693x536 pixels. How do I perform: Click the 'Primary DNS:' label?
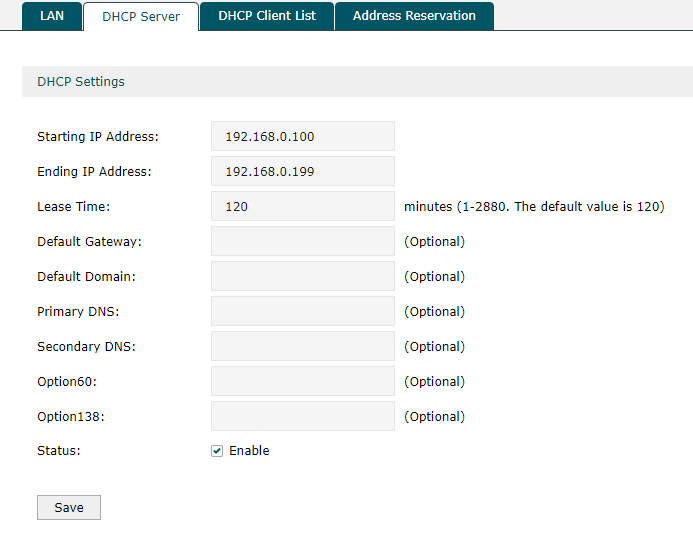pyautogui.click(x=78, y=312)
